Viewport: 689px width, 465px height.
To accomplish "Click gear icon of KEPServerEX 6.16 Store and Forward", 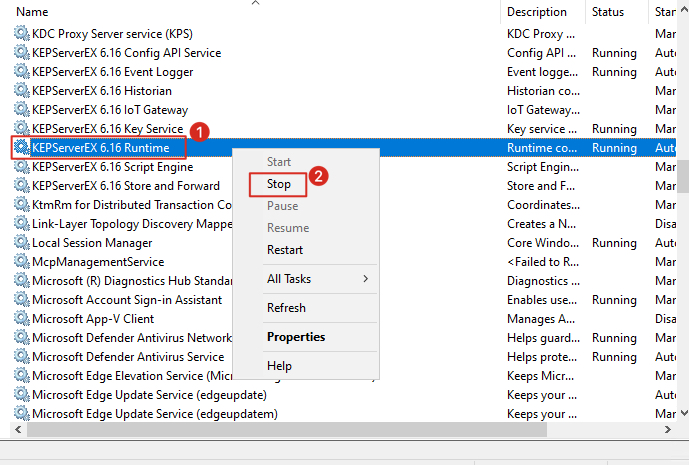I will (x=22, y=185).
